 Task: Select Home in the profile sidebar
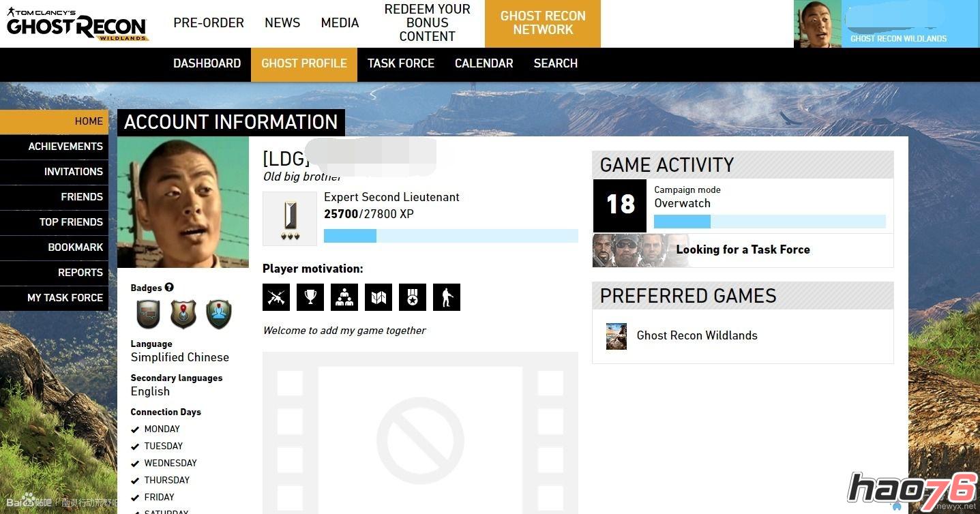click(54, 121)
